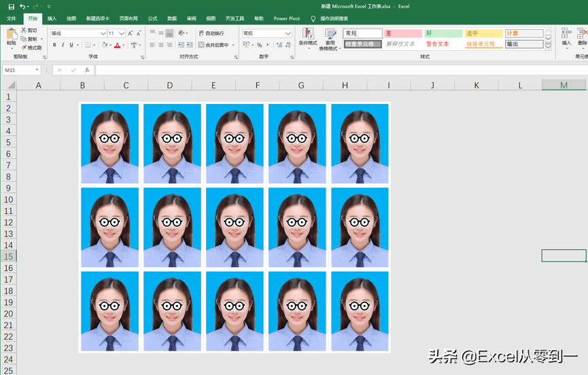Viewport: 588px width, 375px height.
Task: Click the Tell Me search box (操作说明搜索)
Action: 334,18
